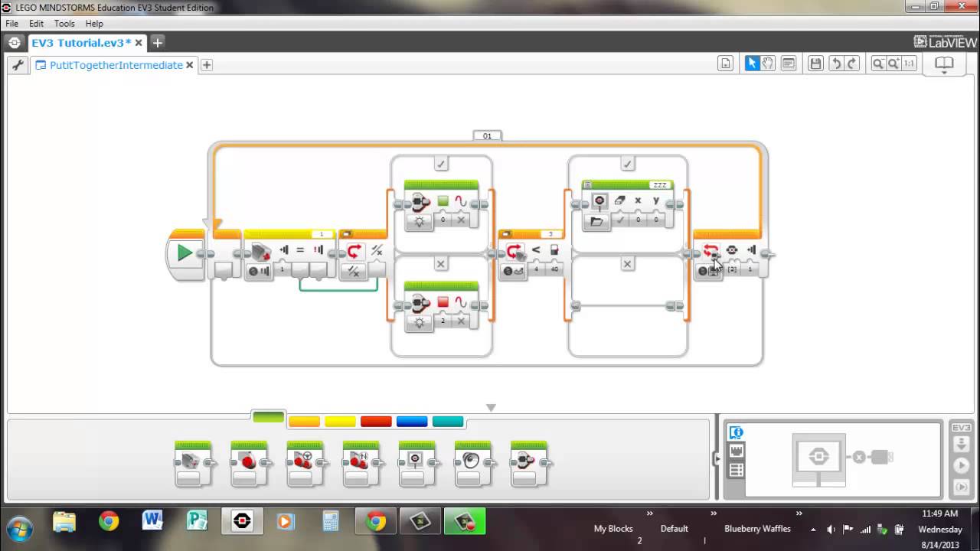Image resolution: width=980 pixels, height=551 pixels.
Task: Open the Tools menu
Action: [64, 24]
